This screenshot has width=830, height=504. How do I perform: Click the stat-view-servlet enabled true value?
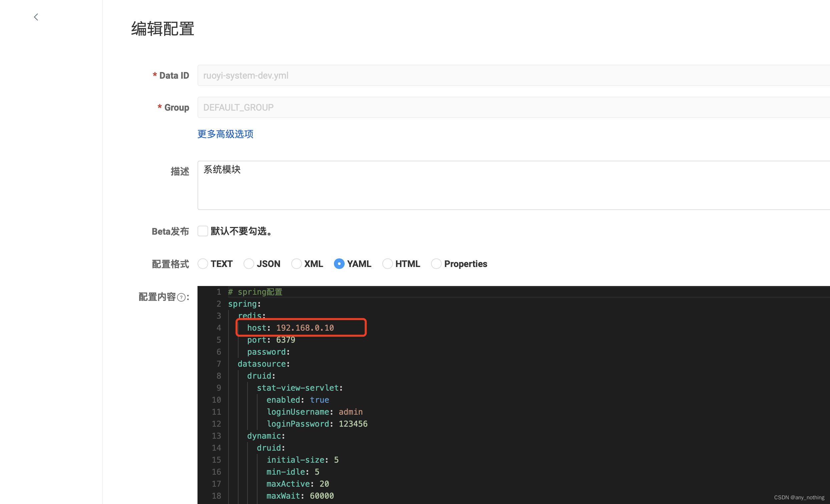click(319, 400)
